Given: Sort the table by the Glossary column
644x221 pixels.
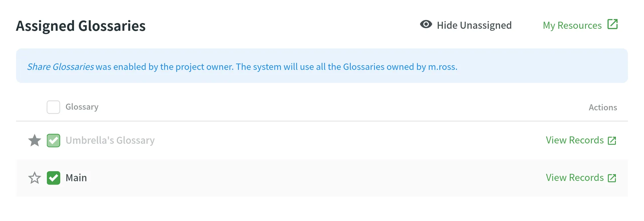Looking at the screenshot, I should (x=82, y=107).
